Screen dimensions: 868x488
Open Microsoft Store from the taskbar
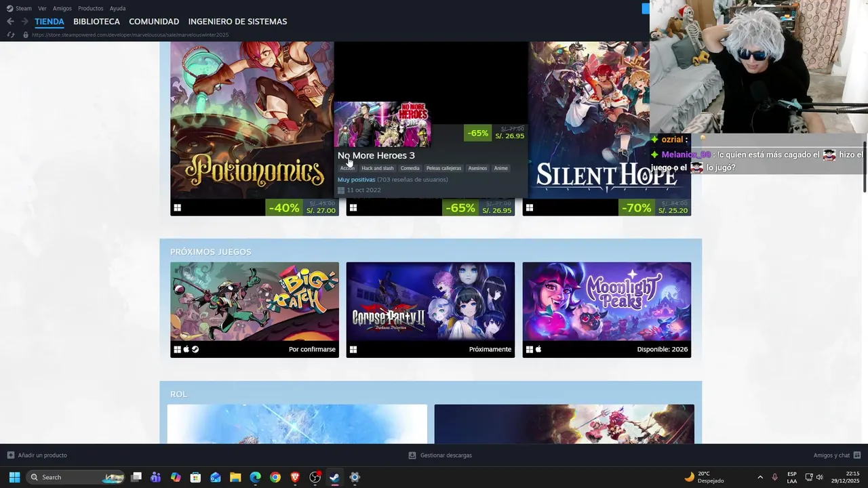tap(195, 477)
